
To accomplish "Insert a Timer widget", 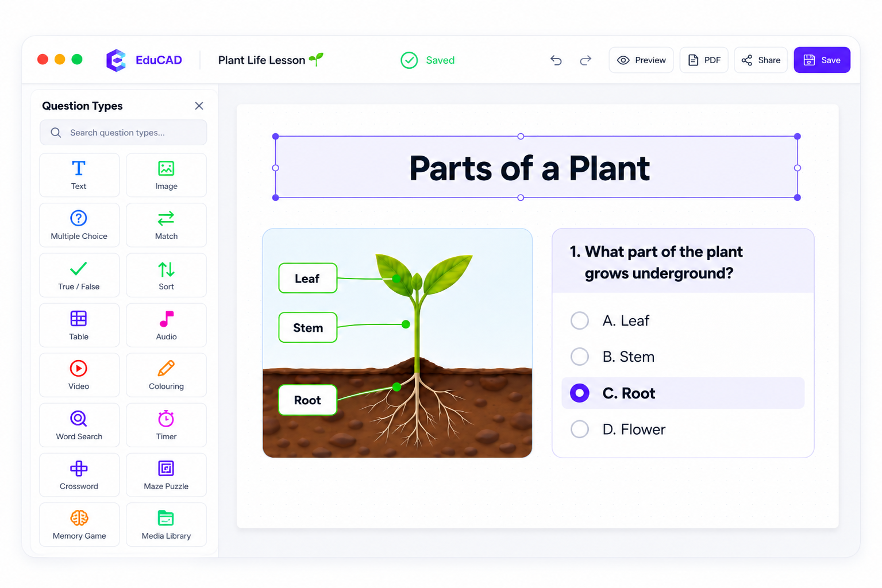I will tap(166, 425).
